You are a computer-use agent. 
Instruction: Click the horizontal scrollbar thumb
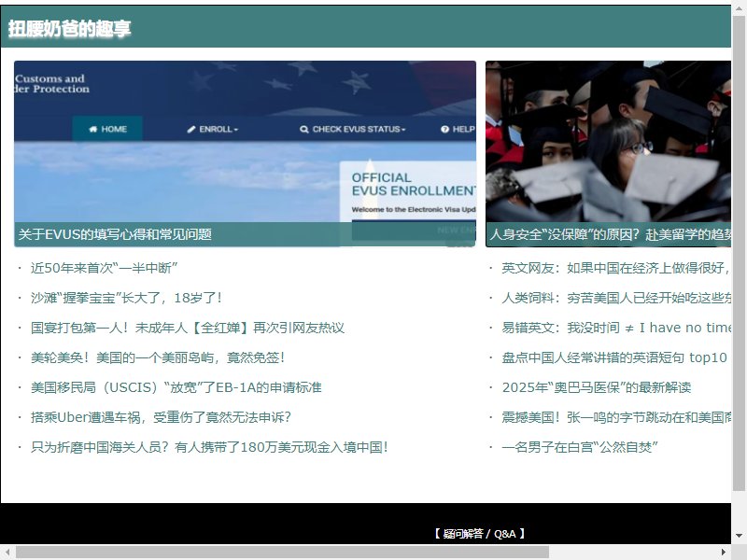(282, 552)
